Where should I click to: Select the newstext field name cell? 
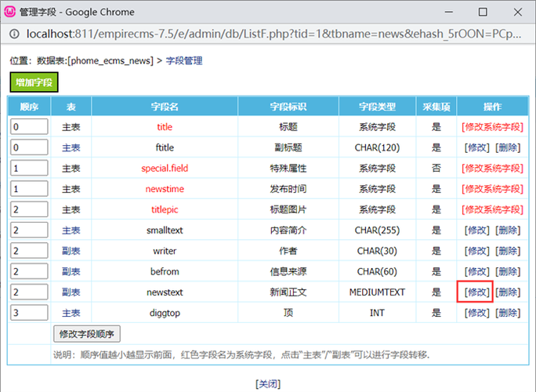click(x=165, y=292)
